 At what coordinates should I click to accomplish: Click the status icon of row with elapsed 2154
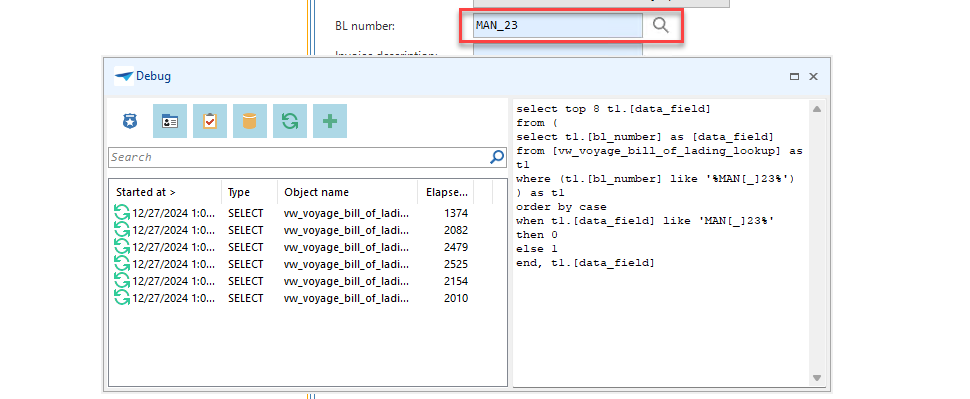tap(122, 281)
